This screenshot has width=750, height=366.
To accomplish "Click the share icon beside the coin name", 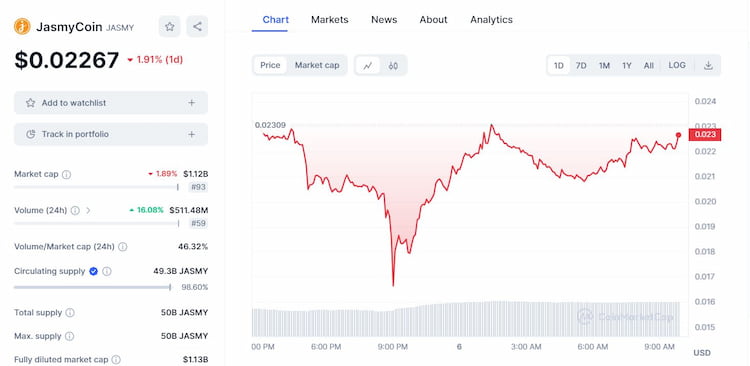I will click(x=197, y=27).
